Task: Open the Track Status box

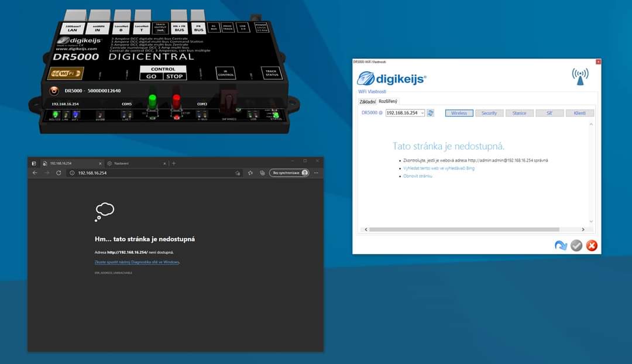Action: [x=272, y=73]
